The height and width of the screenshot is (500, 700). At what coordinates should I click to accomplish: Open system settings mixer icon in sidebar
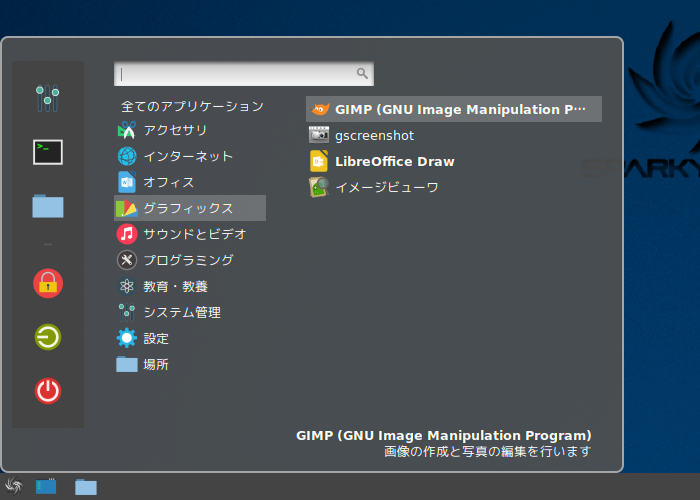[48, 98]
